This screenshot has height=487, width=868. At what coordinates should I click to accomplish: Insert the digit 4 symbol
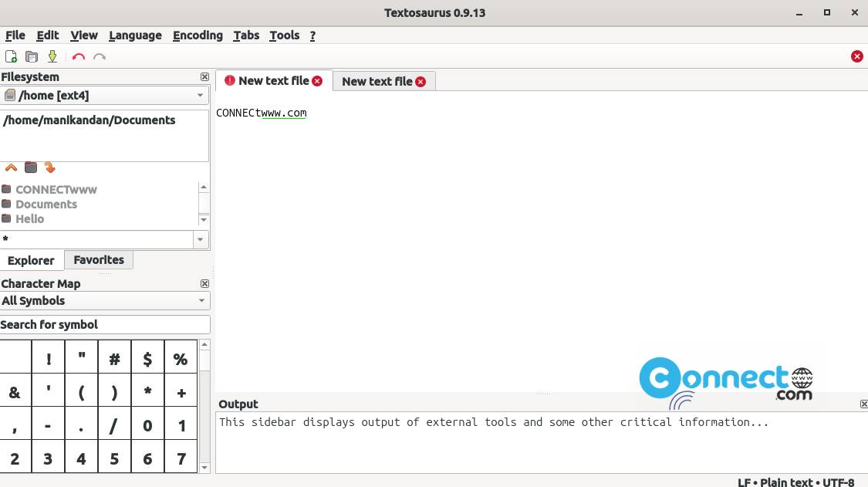[x=81, y=457]
